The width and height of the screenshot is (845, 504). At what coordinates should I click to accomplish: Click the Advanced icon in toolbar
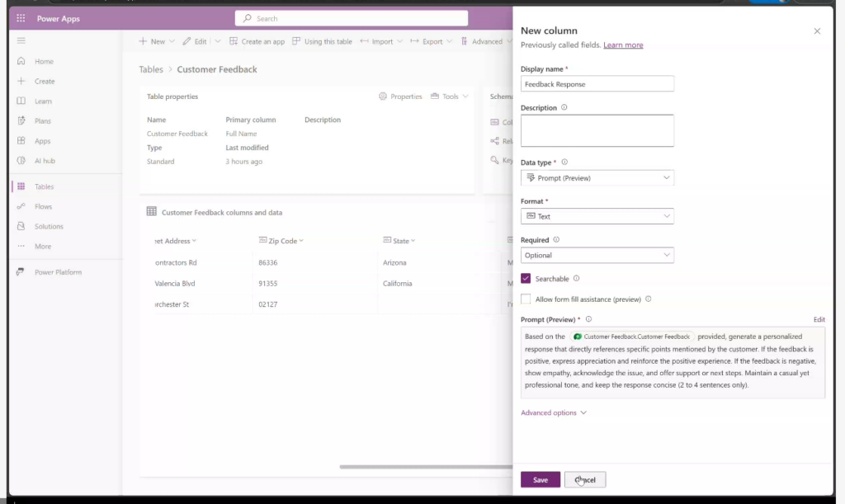point(464,41)
